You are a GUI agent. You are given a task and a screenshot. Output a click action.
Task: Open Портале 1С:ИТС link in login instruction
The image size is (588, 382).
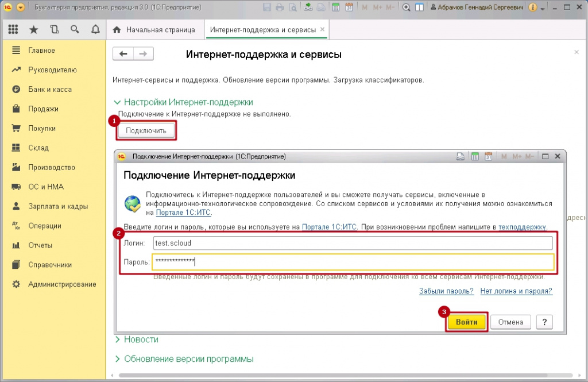pos(329,227)
